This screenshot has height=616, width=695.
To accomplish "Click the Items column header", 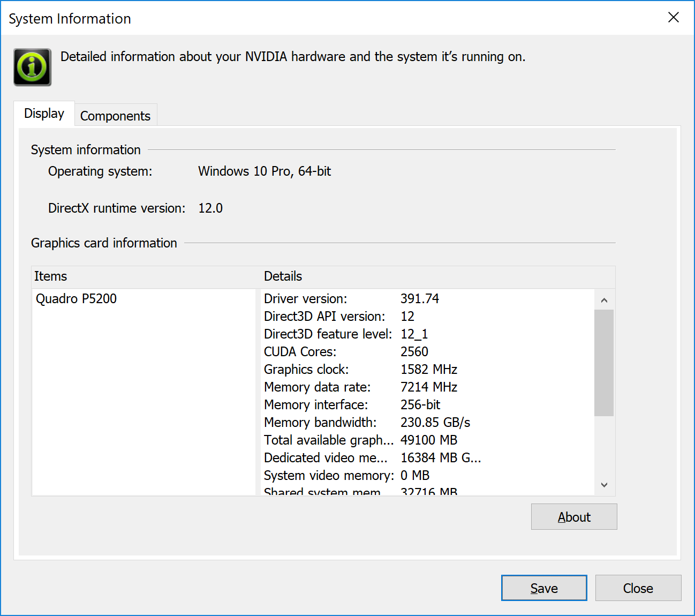I will coord(146,276).
